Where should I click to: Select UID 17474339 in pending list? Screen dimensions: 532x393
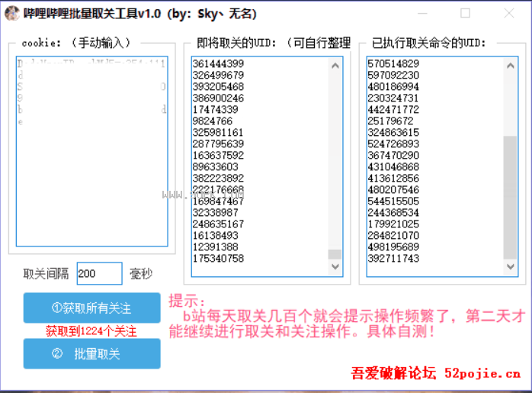[216, 109]
